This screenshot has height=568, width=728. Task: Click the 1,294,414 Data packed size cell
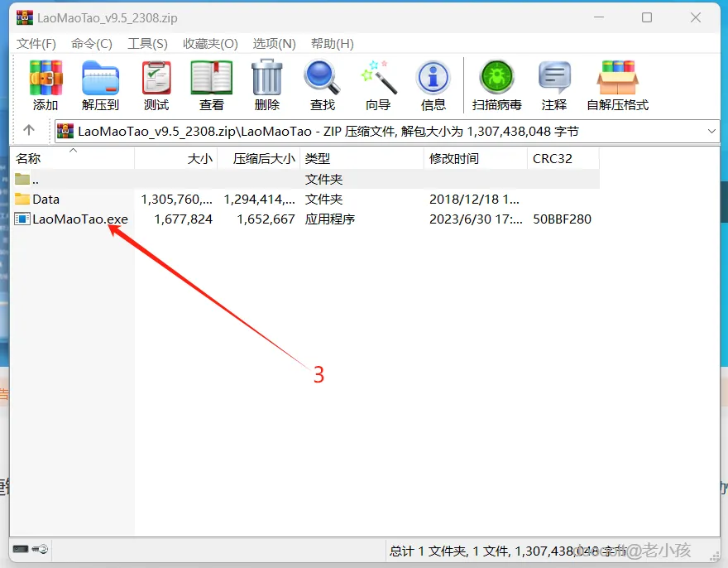click(x=260, y=200)
